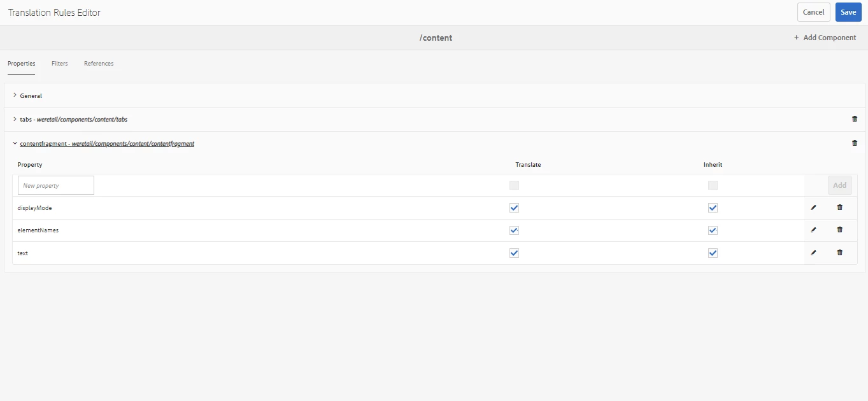The height and width of the screenshot is (401, 868).
Task: Toggle Inherit checkbox for displayMode
Action: coord(713,208)
